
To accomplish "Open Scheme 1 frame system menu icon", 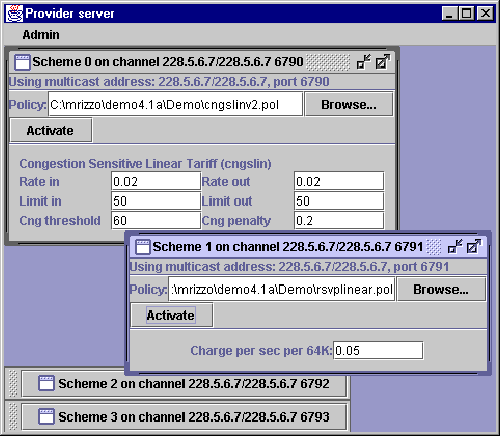I will pyautogui.click(x=143, y=247).
